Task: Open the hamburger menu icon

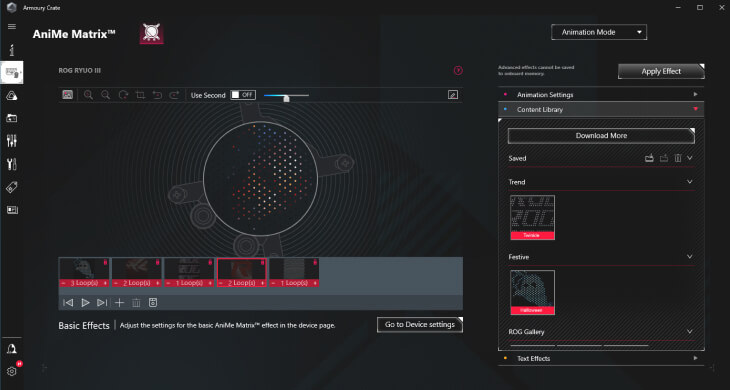Action: click(x=12, y=27)
